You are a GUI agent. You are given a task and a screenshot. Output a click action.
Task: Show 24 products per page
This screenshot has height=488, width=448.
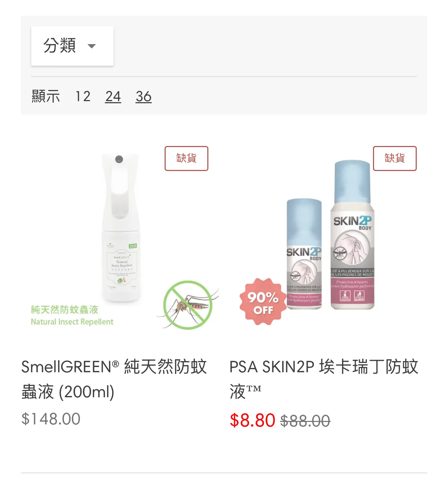coord(113,96)
